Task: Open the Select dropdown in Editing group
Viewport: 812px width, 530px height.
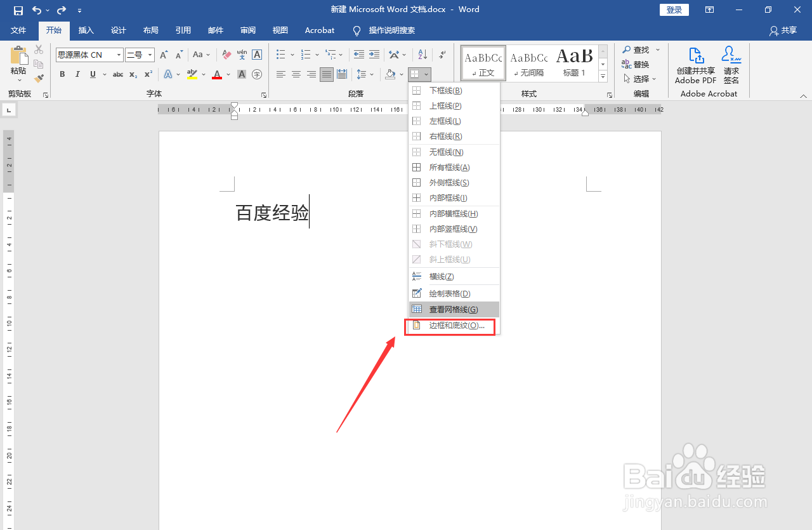Action: (641, 79)
